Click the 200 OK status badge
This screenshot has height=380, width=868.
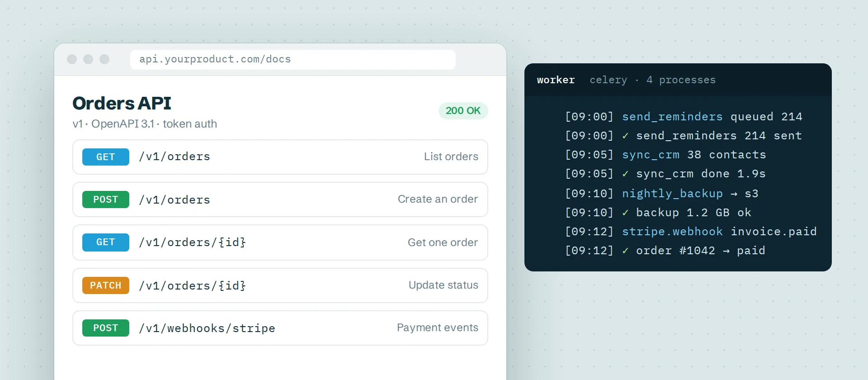[x=463, y=111]
